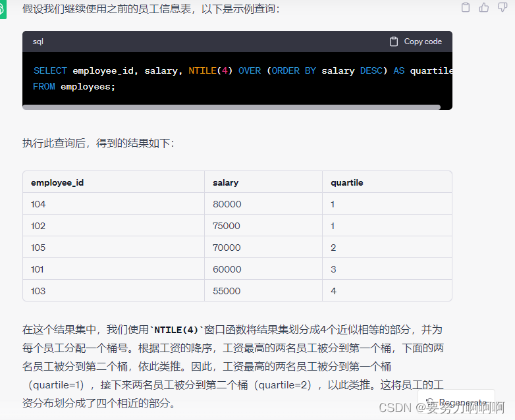This screenshot has width=515, height=420.
Task: Click the thumbs down icon
Action: coord(502,7)
